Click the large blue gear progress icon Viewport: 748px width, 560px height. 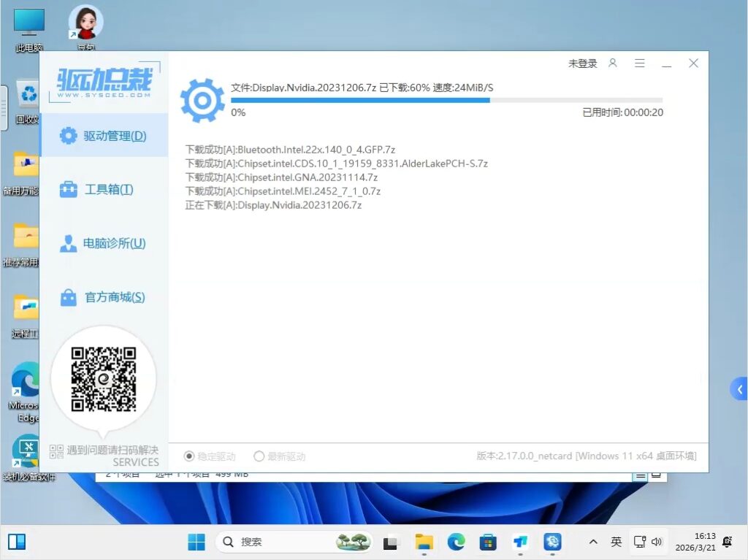[x=202, y=100]
